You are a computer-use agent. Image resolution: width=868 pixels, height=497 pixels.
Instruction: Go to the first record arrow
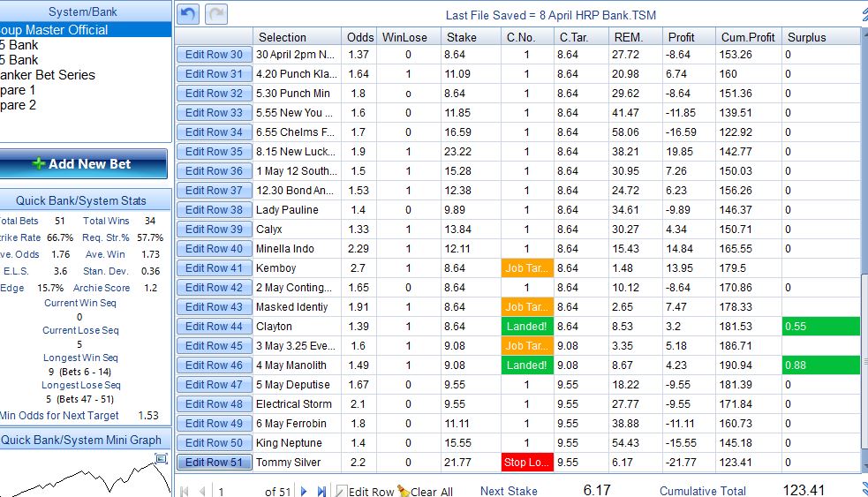point(185,491)
